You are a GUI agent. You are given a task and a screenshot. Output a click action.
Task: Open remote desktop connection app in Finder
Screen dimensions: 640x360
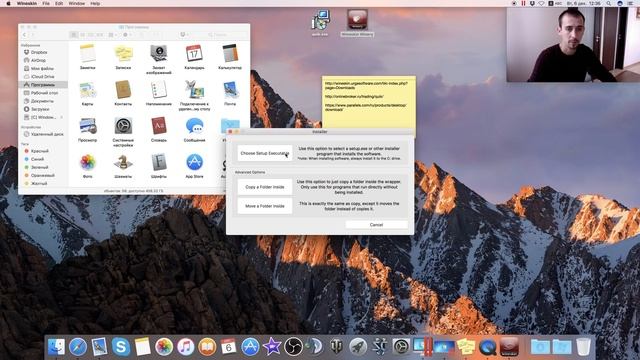pos(194,95)
